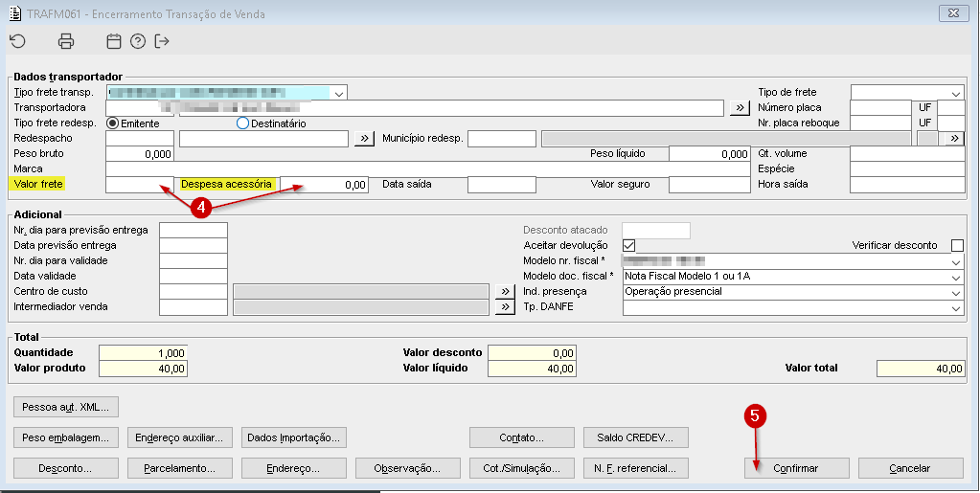Focus the Hora saída field

(x=907, y=185)
